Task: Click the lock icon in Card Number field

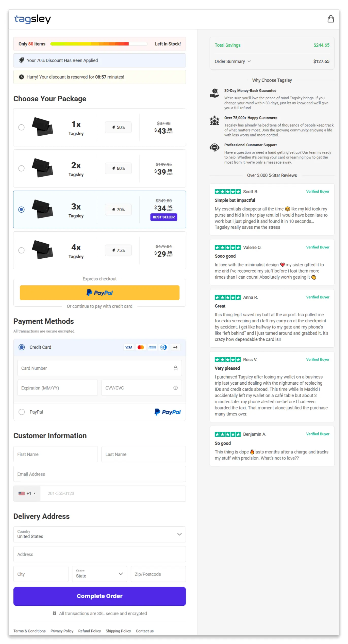Action: tap(175, 368)
